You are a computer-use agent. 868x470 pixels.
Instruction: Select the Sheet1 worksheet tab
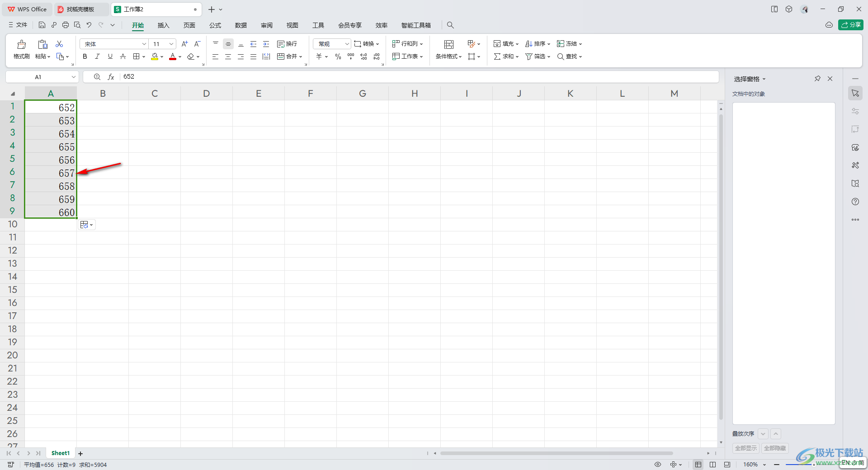point(61,453)
